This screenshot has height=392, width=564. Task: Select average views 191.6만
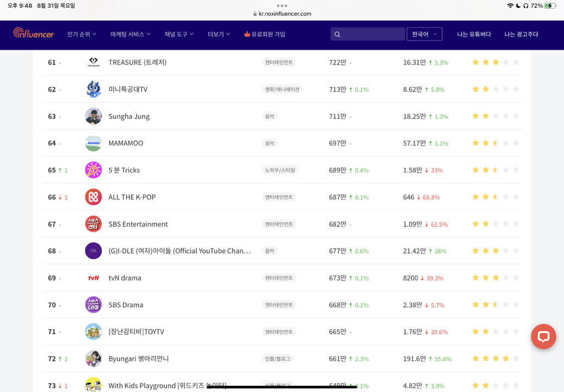click(x=414, y=358)
